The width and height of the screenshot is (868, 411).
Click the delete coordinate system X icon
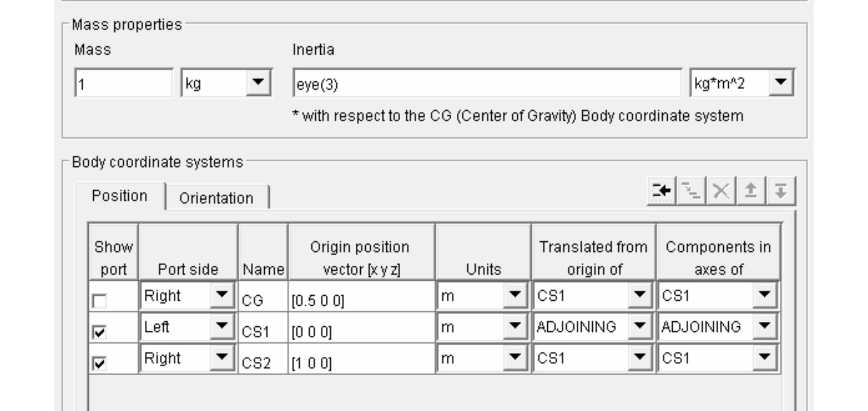pos(720,191)
